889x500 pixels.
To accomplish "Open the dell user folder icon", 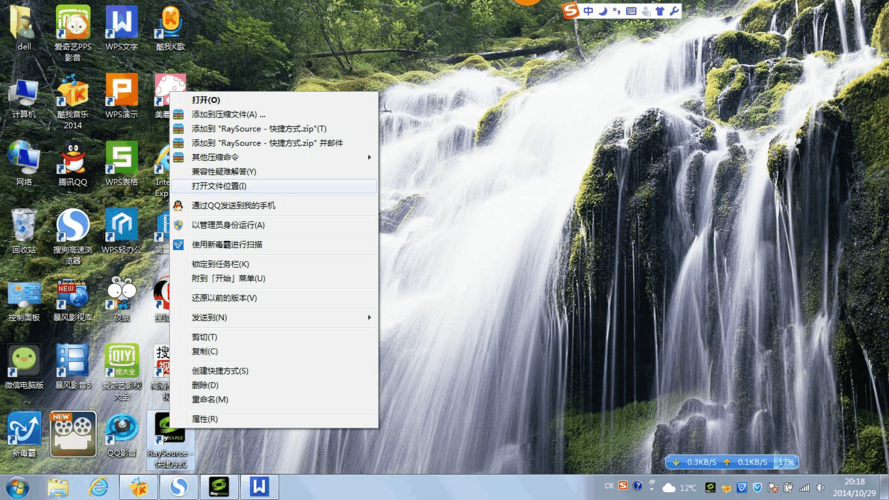I will pyautogui.click(x=23, y=28).
